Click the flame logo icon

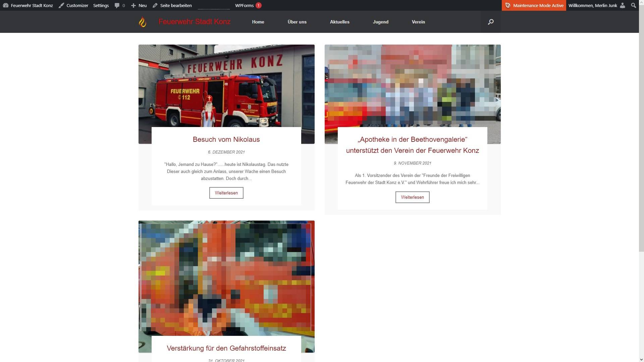tap(143, 22)
